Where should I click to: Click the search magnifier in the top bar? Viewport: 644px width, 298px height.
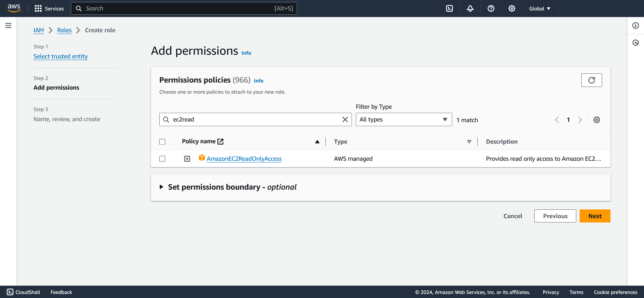click(79, 8)
